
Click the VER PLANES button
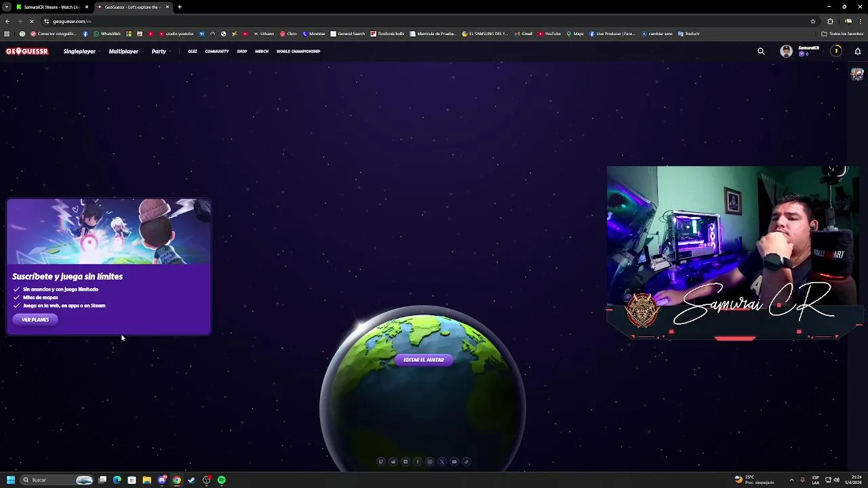click(x=35, y=319)
